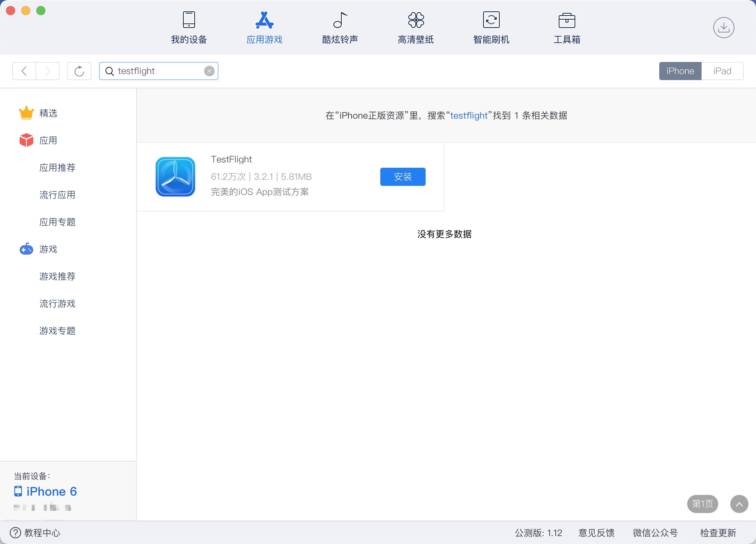Click the Check for Updates (检查更新) link
The image size is (756, 544).
click(x=718, y=533)
